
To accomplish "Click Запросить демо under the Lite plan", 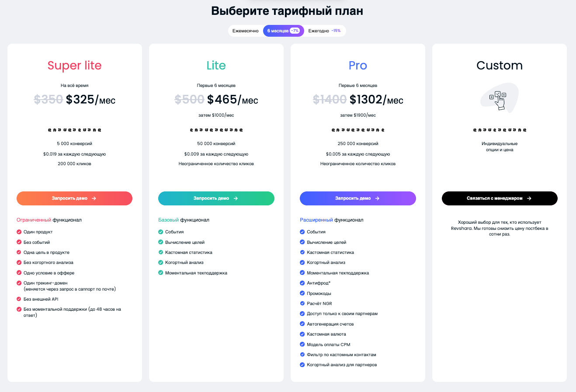I will click(x=216, y=198).
